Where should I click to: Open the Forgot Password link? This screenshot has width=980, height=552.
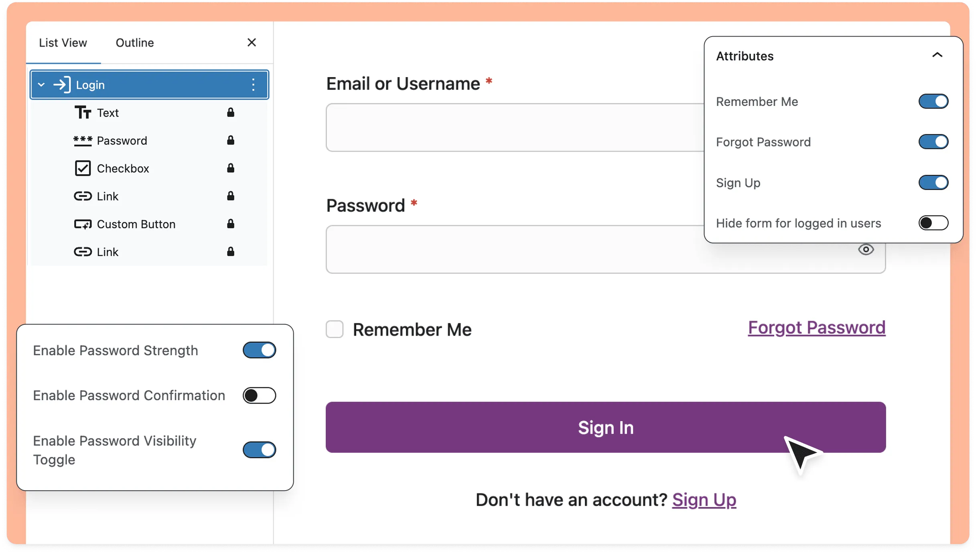coord(816,328)
